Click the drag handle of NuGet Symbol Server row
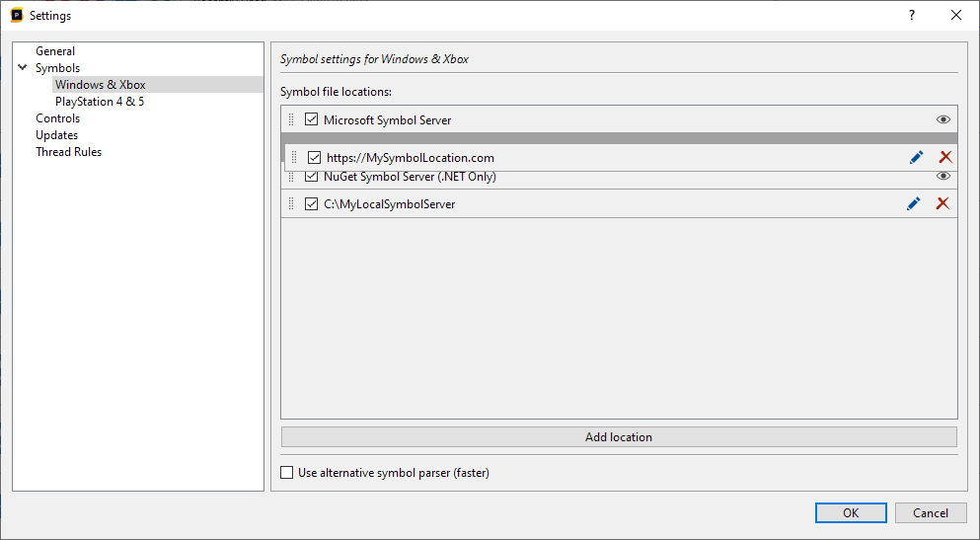980x540 pixels. [x=291, y=178]
